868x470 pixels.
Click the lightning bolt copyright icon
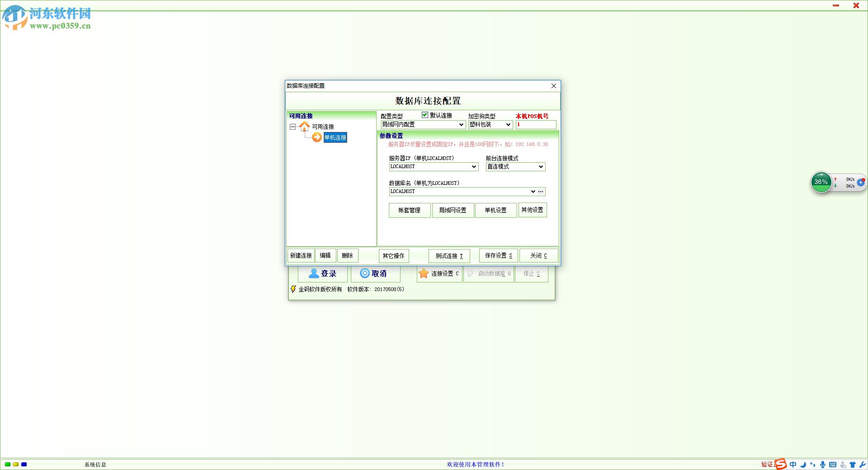pyautogui.click(x=293, y=289)
